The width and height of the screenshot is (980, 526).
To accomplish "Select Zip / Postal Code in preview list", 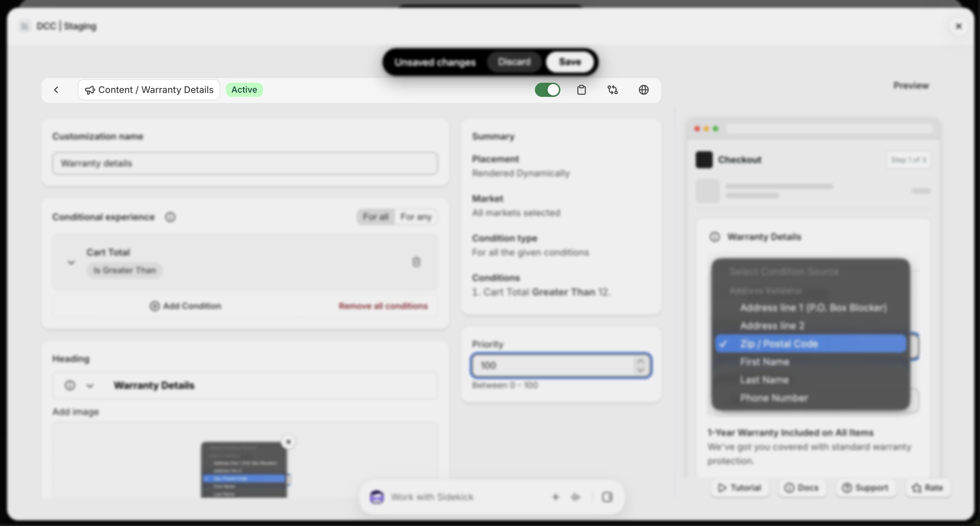I will (811, 344).
